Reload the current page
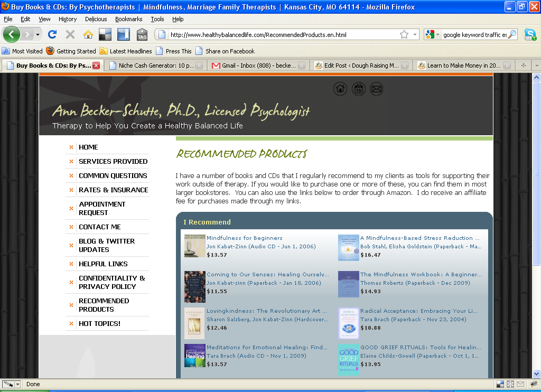The height and width of the screenshot is (392, 541). click(52, 34)
